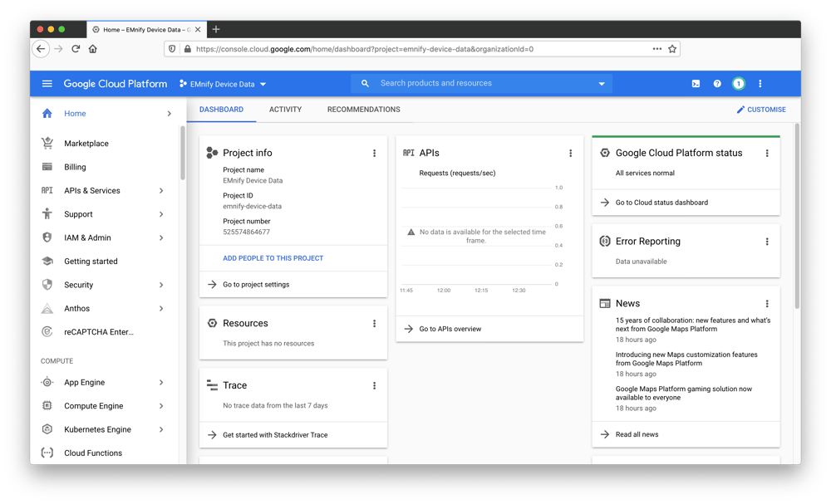Click the Getting started graduation cap icon

(x=47, y=261)
